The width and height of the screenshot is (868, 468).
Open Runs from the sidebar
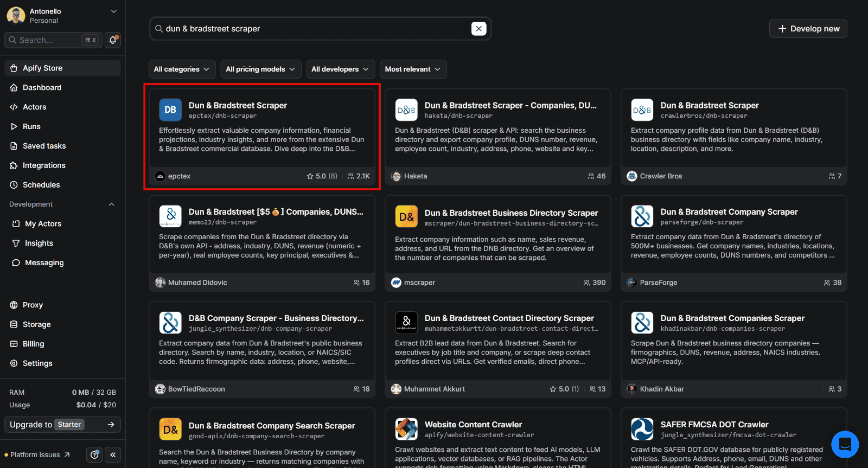click(x=63, y=126)
